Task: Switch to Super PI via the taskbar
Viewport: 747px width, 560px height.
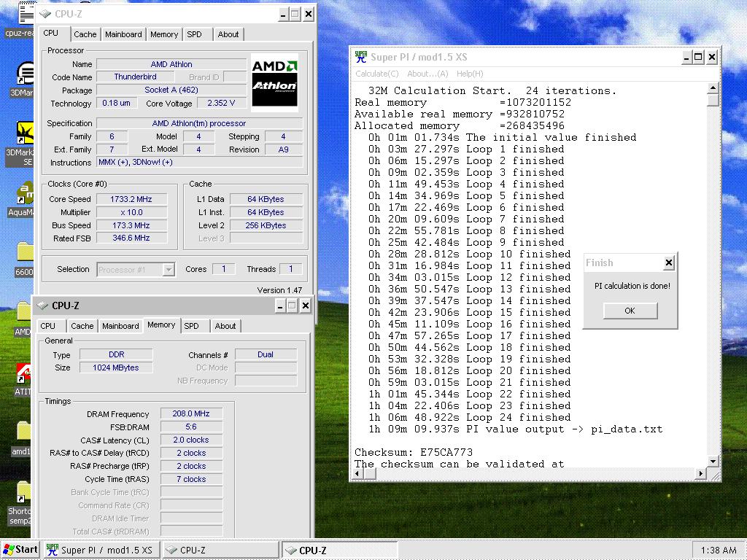Action: coord(101,550)
